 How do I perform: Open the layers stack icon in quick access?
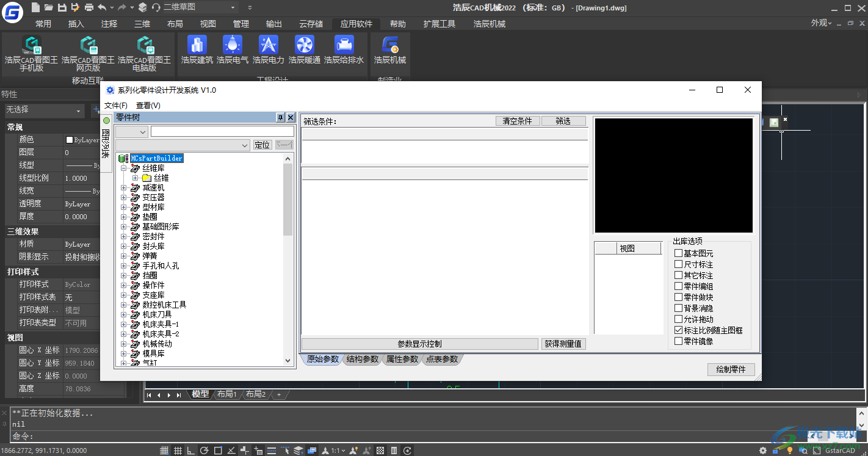tap(143, 7)
